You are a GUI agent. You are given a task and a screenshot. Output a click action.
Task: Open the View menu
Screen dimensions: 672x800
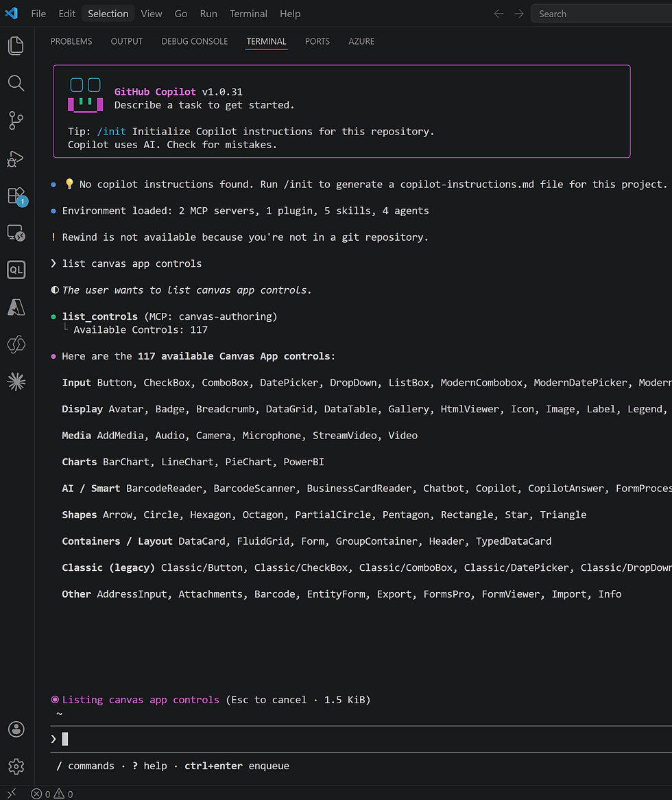(x=152, y=14)
